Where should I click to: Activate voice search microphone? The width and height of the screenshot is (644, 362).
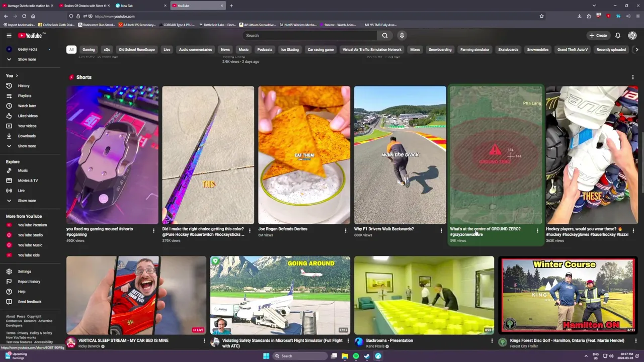401,35
